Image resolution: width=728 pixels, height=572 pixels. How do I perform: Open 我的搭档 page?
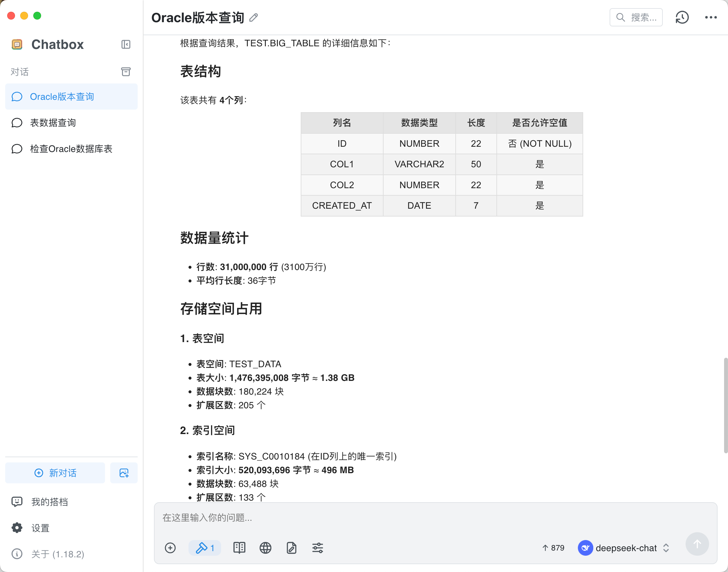71,502
